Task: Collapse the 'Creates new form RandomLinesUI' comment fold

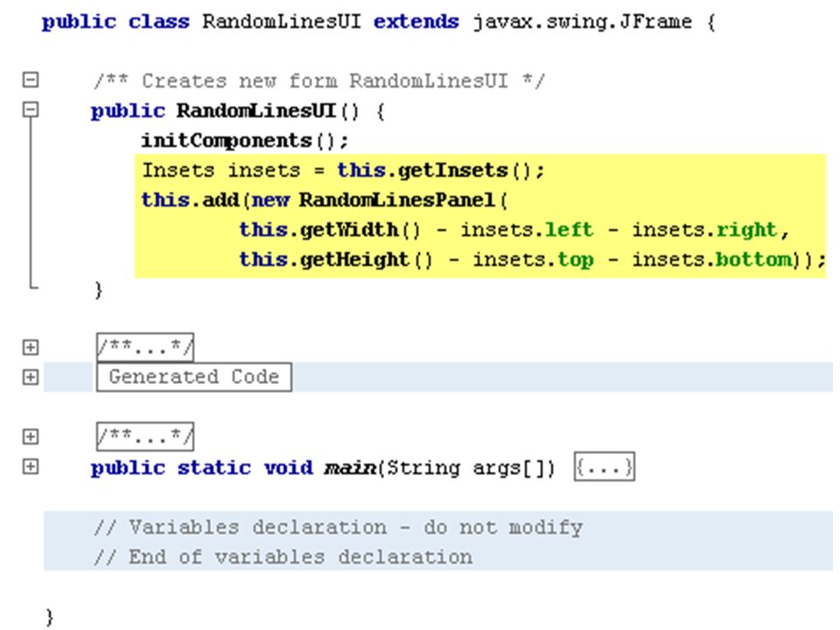Action: pyautogui.click(x=31, y=80)
